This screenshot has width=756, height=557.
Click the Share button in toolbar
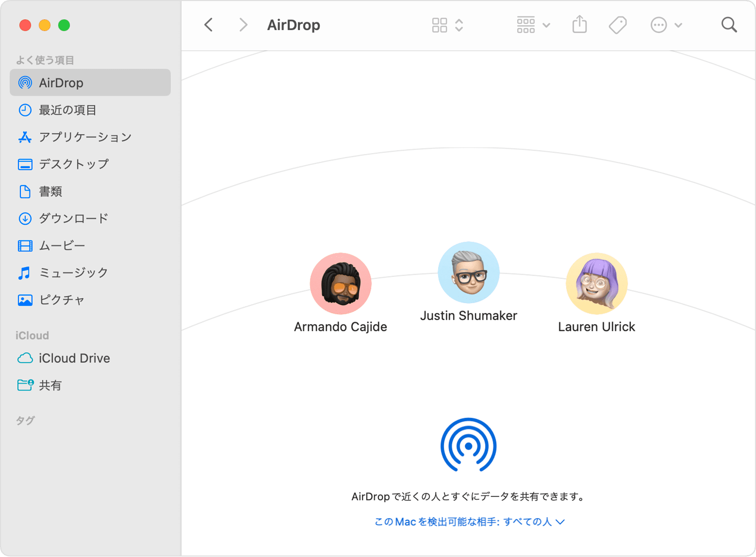click(x=579, y=25)
